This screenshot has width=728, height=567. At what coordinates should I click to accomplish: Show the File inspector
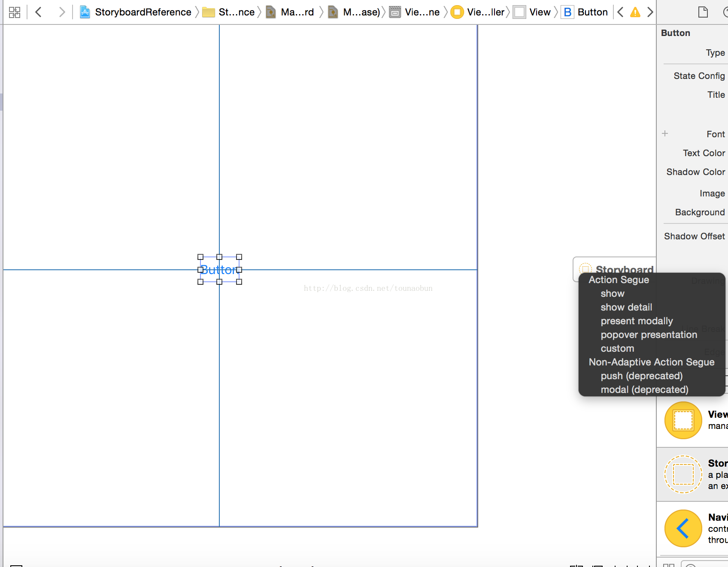(703, 12)
